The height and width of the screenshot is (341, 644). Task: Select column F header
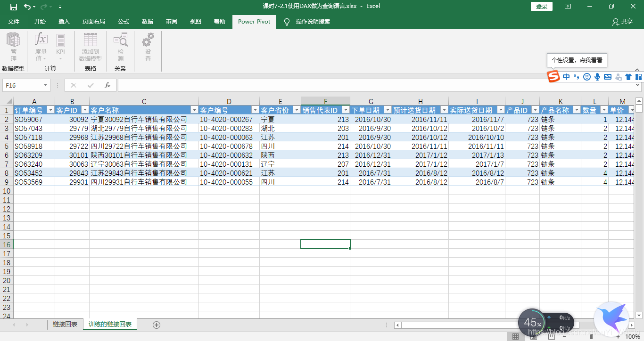click(x=325, y=101)
